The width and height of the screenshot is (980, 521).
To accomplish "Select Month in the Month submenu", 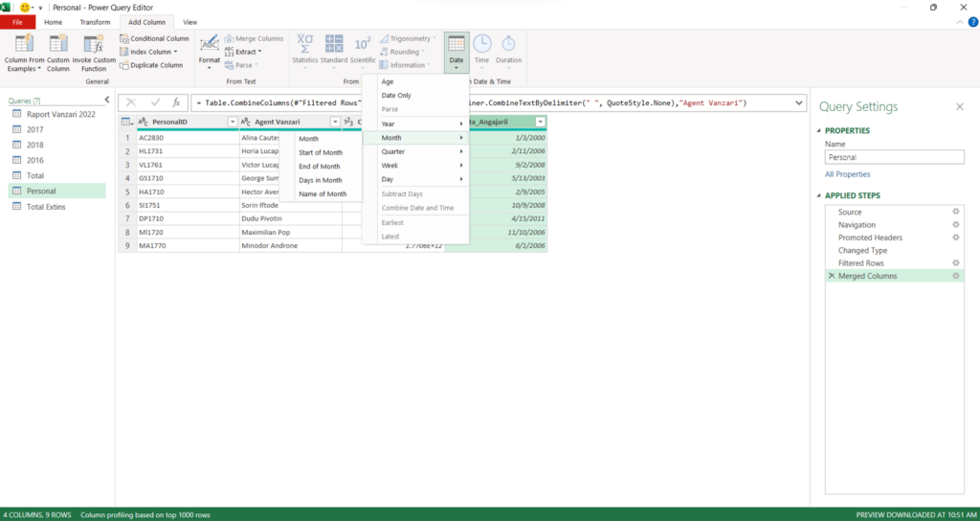I will point(321,139).
